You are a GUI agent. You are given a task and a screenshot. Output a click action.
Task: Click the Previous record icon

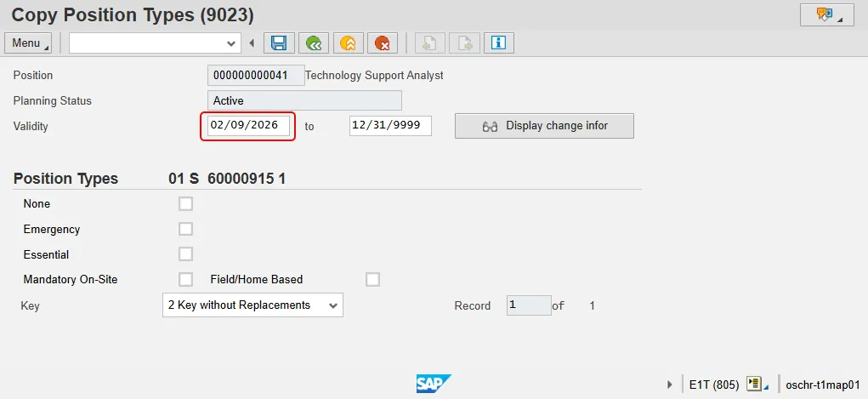click(429, 43)
